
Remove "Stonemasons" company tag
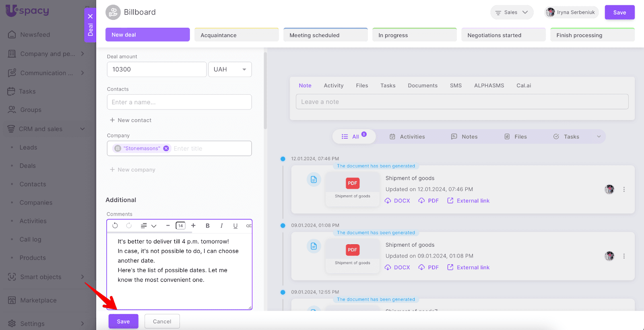166,148
